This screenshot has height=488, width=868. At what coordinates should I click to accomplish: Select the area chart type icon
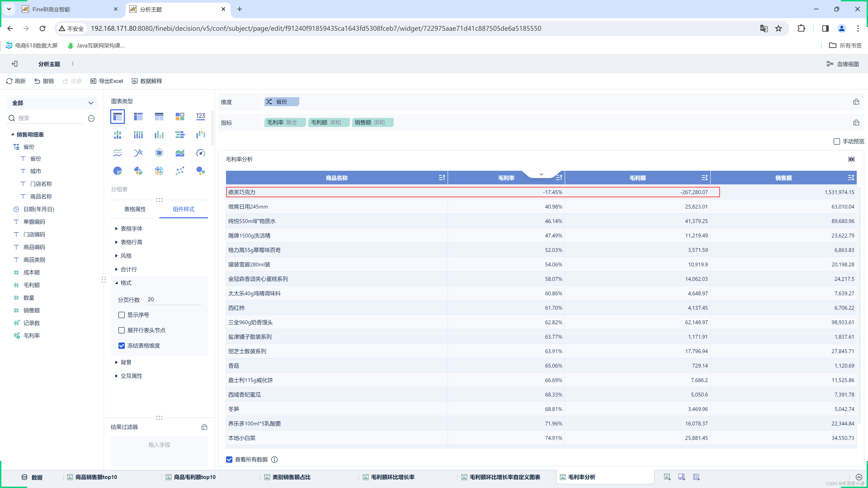(x=180, y=153)
